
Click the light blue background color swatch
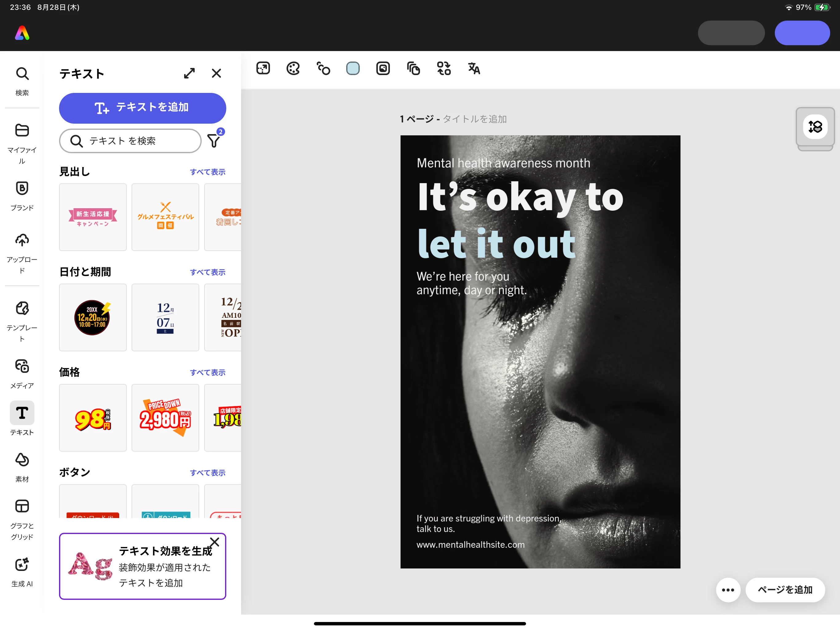[353, 68]
